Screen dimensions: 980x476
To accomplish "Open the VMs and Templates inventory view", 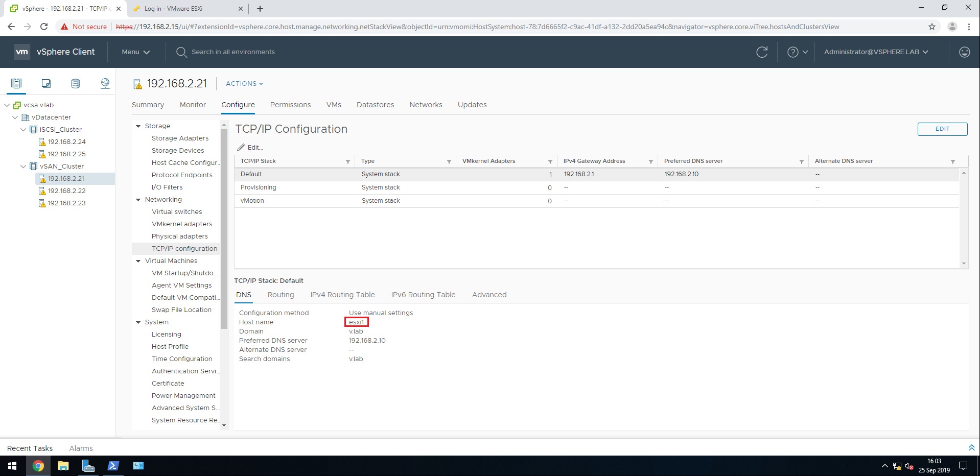I will click(x=45, y=83).
